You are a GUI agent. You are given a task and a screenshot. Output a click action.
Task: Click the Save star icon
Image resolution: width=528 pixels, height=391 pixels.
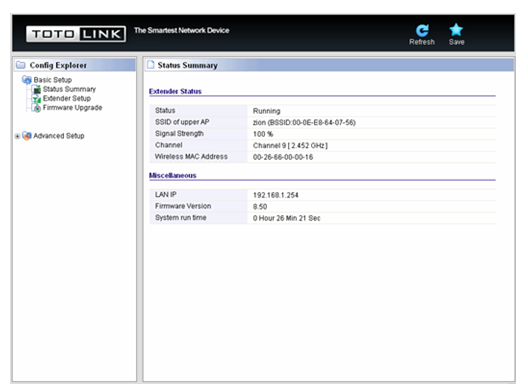456,30
